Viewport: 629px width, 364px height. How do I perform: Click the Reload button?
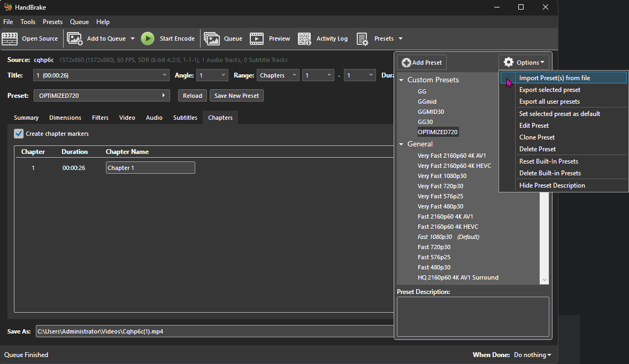coord(193,95)
